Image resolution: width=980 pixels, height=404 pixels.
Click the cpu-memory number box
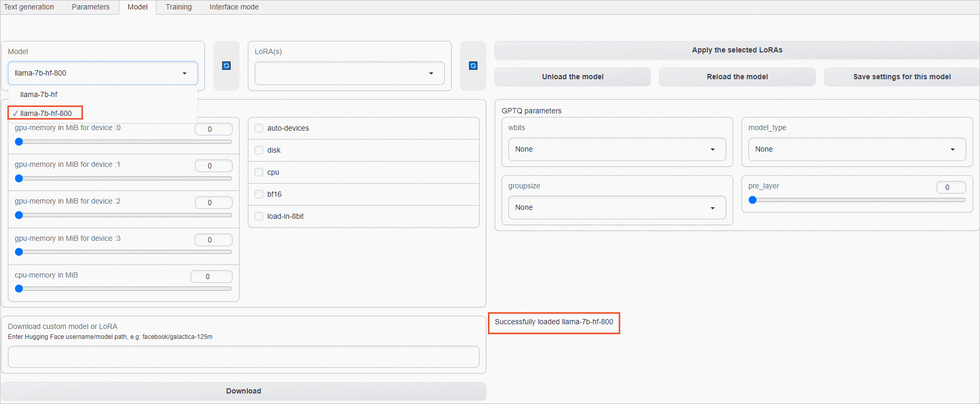point(212,277)
